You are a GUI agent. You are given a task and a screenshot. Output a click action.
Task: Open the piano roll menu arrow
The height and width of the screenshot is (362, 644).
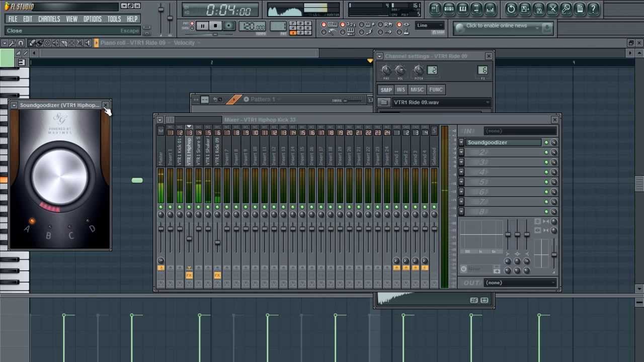pos(5,43)
